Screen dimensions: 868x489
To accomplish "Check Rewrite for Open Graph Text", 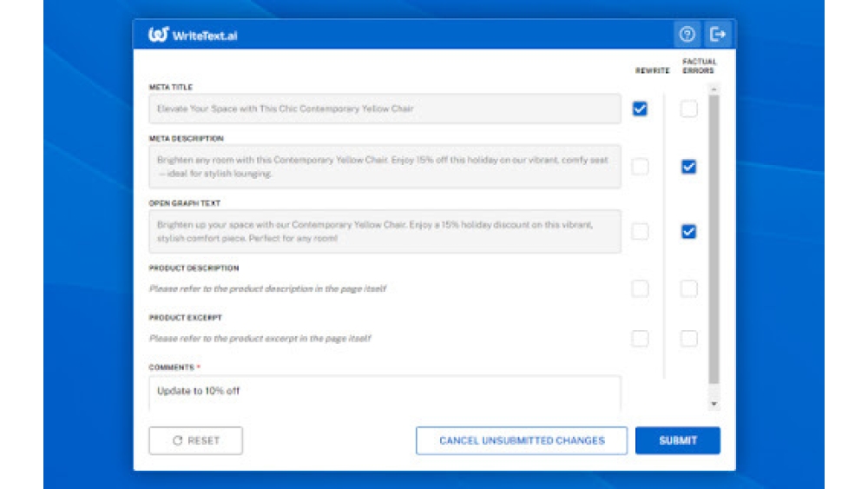I will click(x=640, y=232).
